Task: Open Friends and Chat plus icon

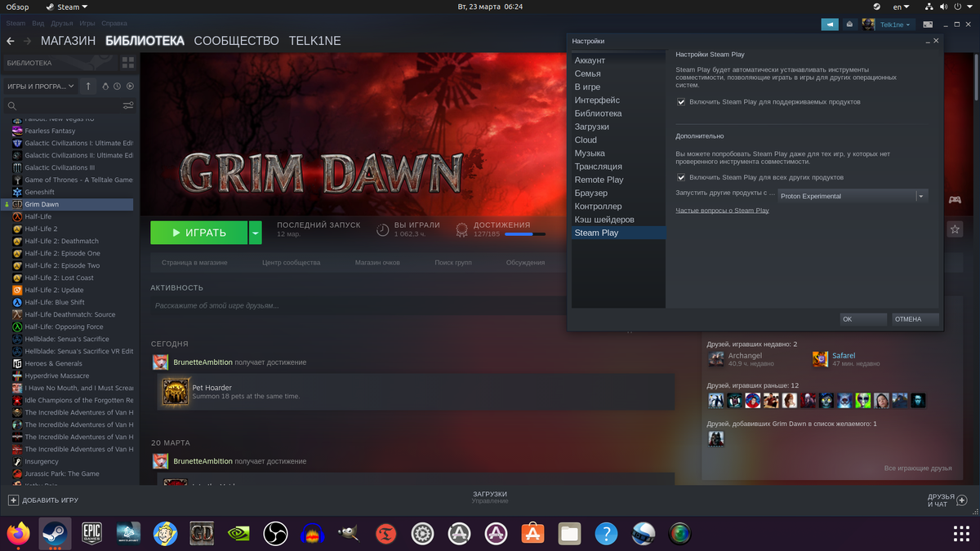Action: pos(963,500)
